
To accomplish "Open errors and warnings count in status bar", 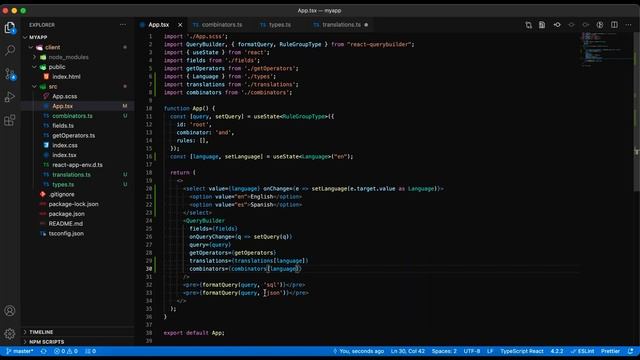I will tap(66, 351).
